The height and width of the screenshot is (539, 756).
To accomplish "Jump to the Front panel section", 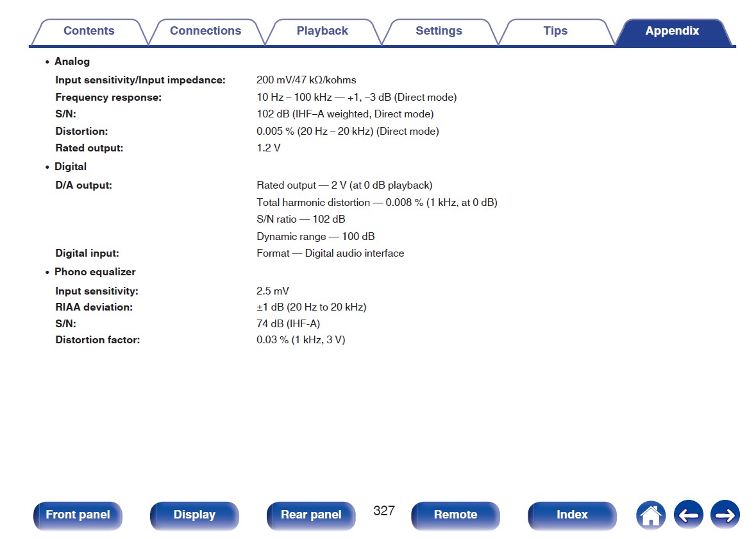I will [78, 515].
